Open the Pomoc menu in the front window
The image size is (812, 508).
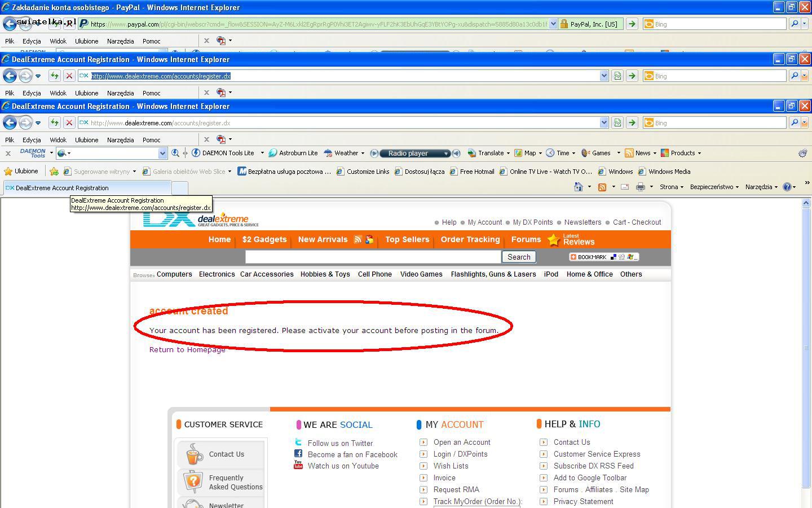click(151, 140)
